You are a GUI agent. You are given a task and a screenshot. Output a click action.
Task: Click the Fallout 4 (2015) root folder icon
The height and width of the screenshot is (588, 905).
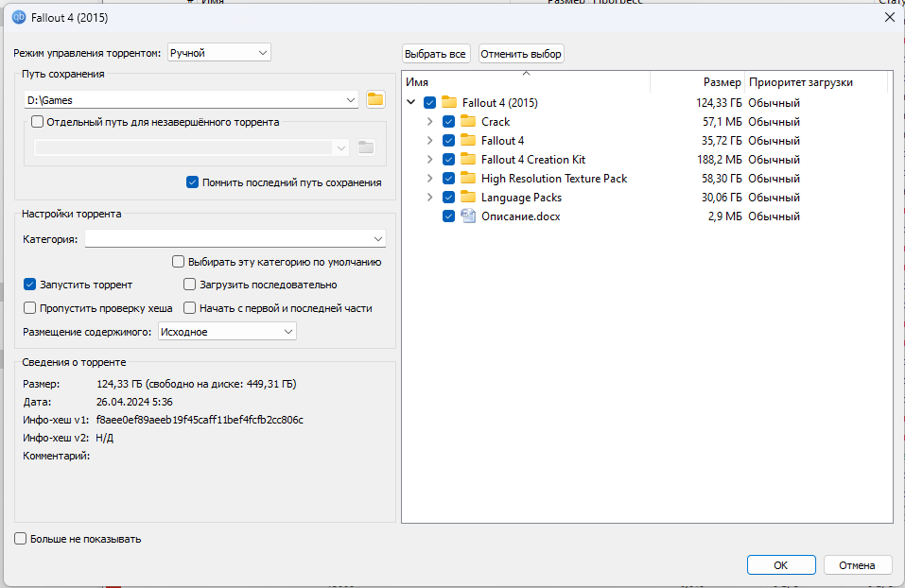pos(449,103)
